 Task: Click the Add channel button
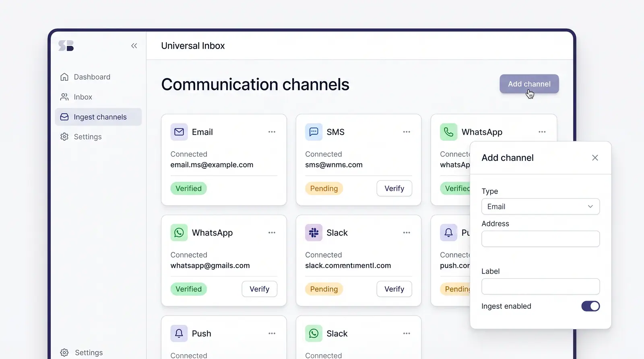click(529, 84)
